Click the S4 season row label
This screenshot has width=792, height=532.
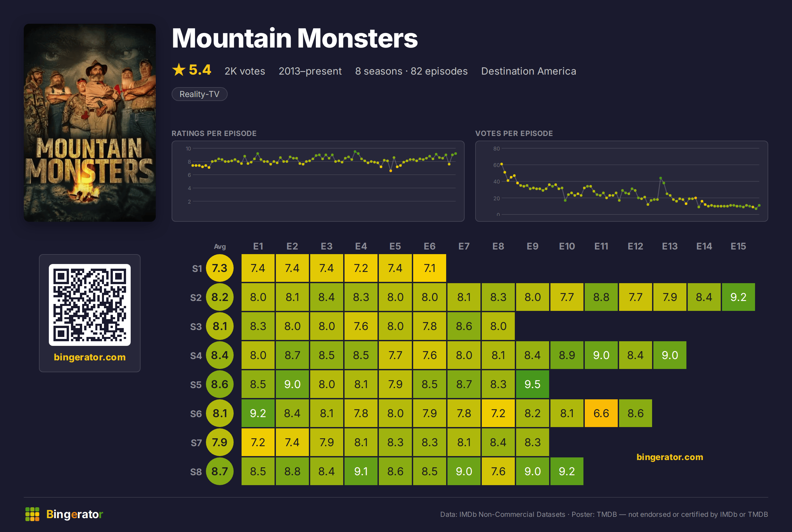click(x=196, y=355)
